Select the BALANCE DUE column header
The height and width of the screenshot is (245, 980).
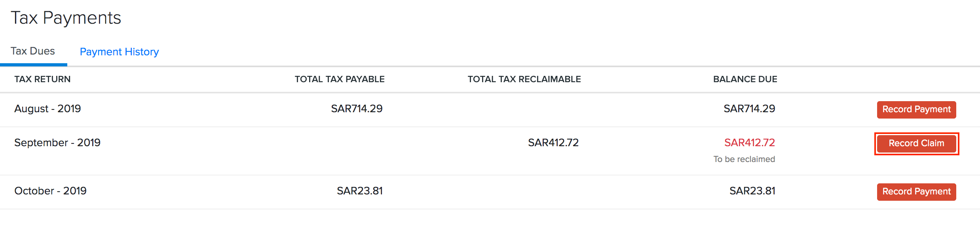coord(745,79)
